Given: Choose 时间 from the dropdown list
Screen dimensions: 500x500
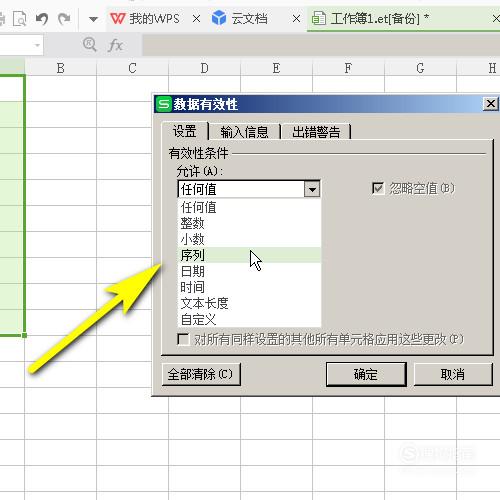Looking at the screenshot, I should pos(249,287).
